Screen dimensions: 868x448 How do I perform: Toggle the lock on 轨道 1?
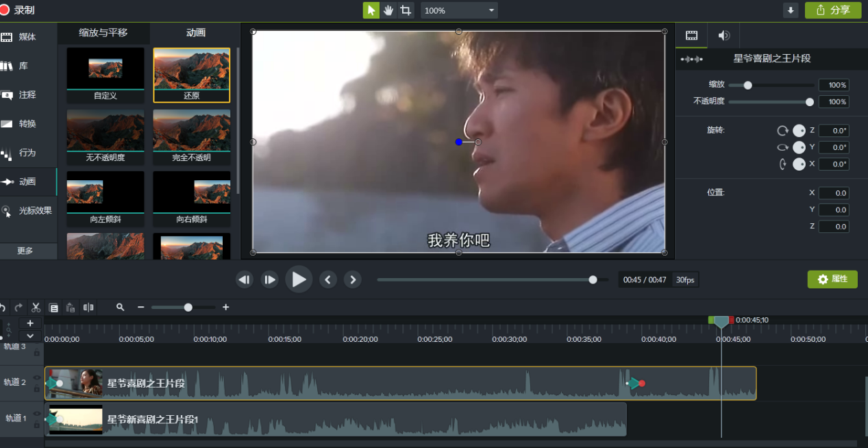pyautogui.click(x=37, y=424)
